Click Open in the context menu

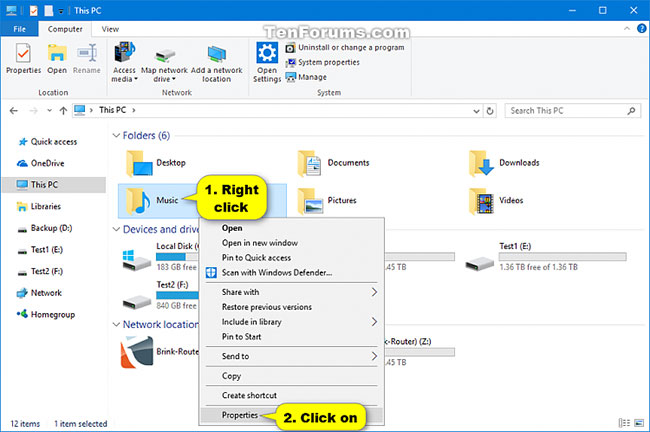291,228
